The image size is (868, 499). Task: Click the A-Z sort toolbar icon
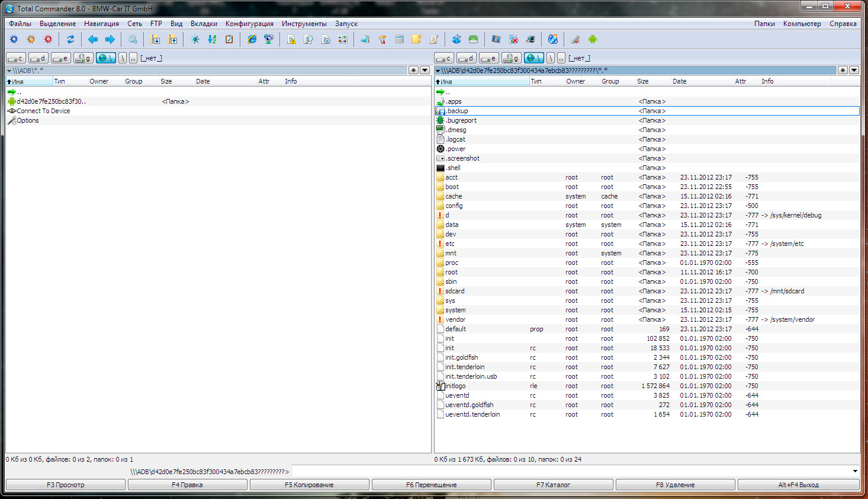click(212, 40)
